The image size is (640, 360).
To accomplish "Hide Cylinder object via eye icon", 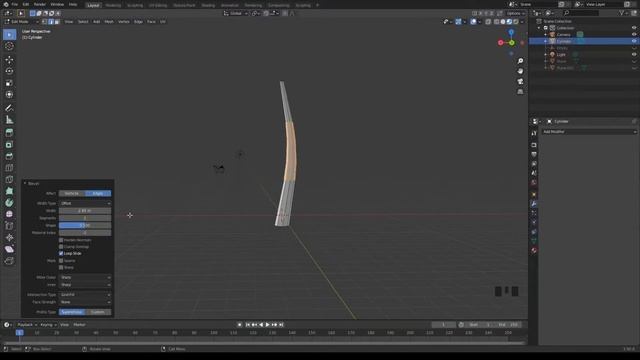I will 634,41.
